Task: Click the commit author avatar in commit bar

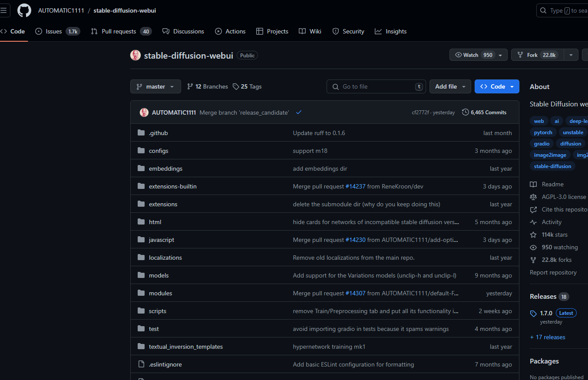Action: (x=144, y=112)
